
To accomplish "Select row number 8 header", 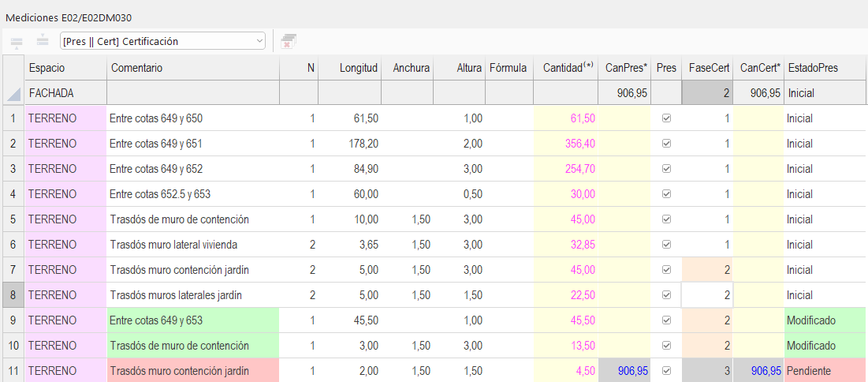I will (x=13, y=295).
